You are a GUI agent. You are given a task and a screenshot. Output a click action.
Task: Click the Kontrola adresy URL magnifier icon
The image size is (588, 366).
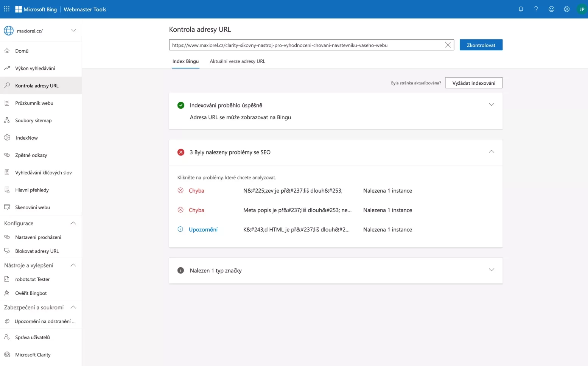click(x=7, y=86)
